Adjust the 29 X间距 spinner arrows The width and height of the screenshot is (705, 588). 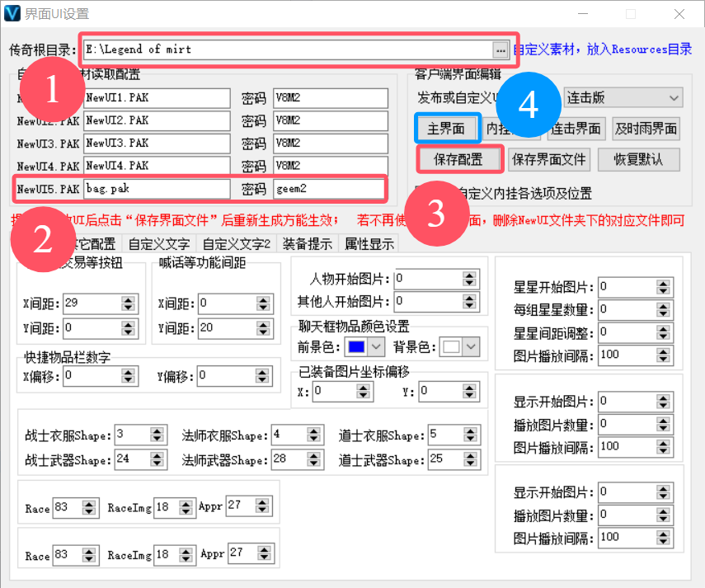click(128, 303)
